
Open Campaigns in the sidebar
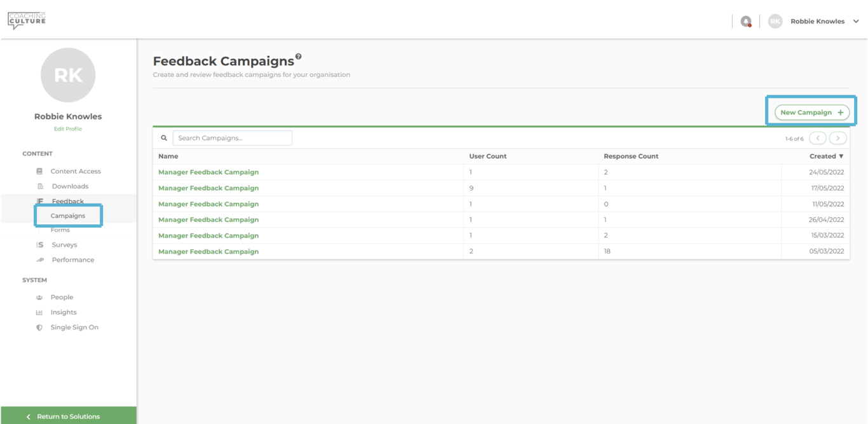click(68, 216)
